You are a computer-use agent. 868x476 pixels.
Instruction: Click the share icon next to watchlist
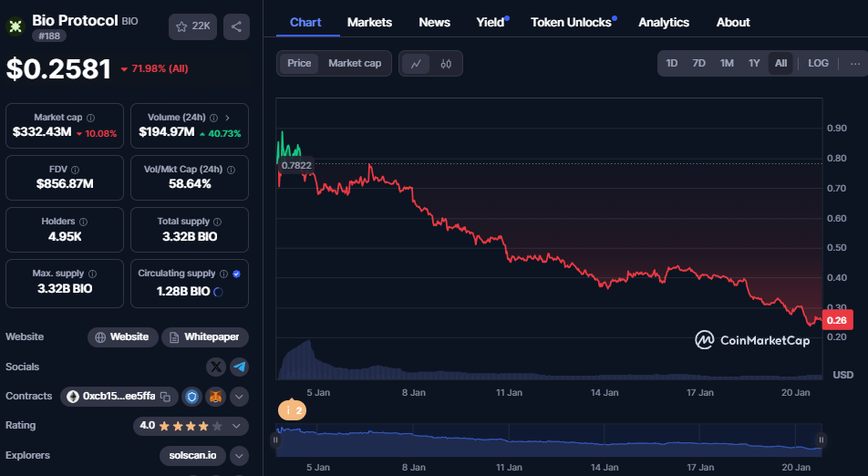coord(236,26)
